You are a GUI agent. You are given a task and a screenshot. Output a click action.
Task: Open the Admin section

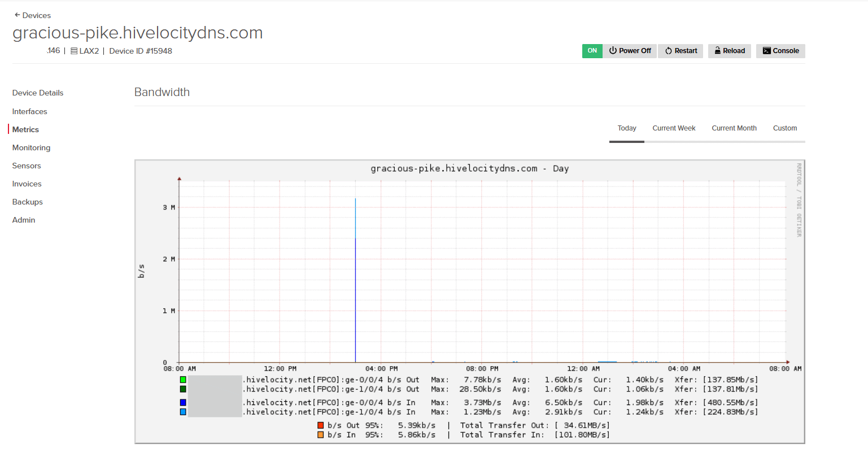pyautogui.click(x=24, y=220)
